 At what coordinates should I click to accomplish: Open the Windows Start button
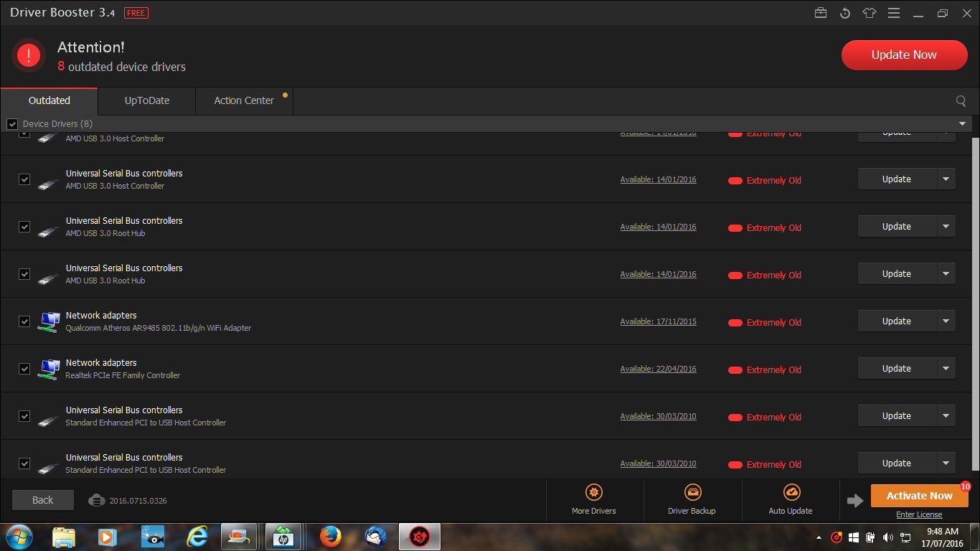[19, 537]
